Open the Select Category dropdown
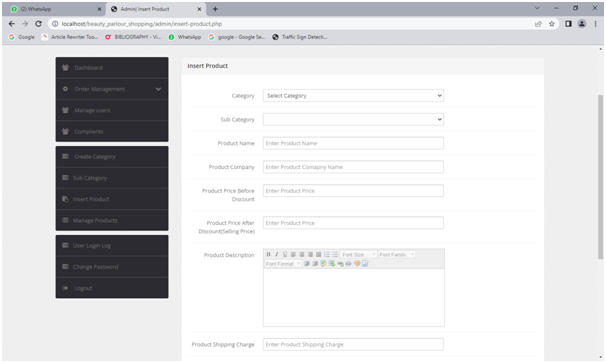606x363 pixels. [353, 95]
